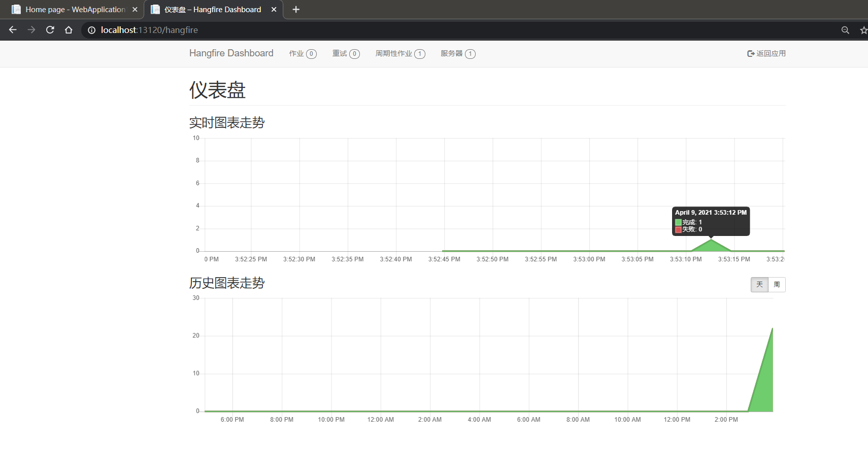This screenshot has height=475, width=868.
Task: Click the 3:53:10 PM axis label
Action: tap(686, 259)
